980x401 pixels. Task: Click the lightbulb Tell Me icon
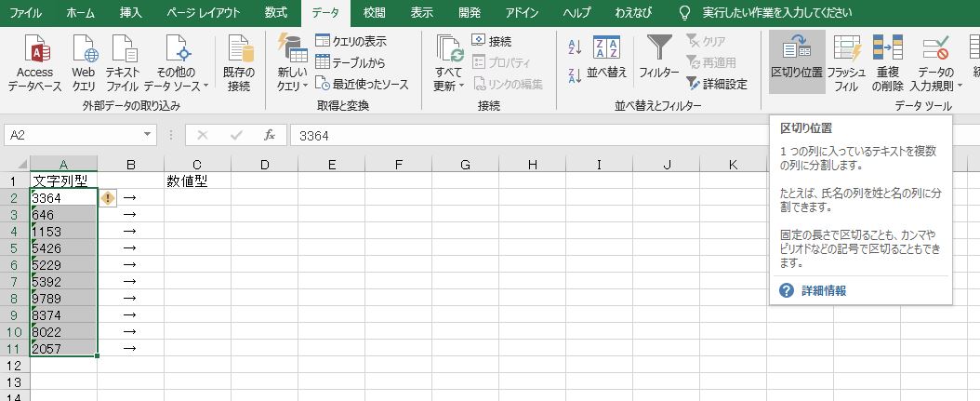click(x=685, y=12)
